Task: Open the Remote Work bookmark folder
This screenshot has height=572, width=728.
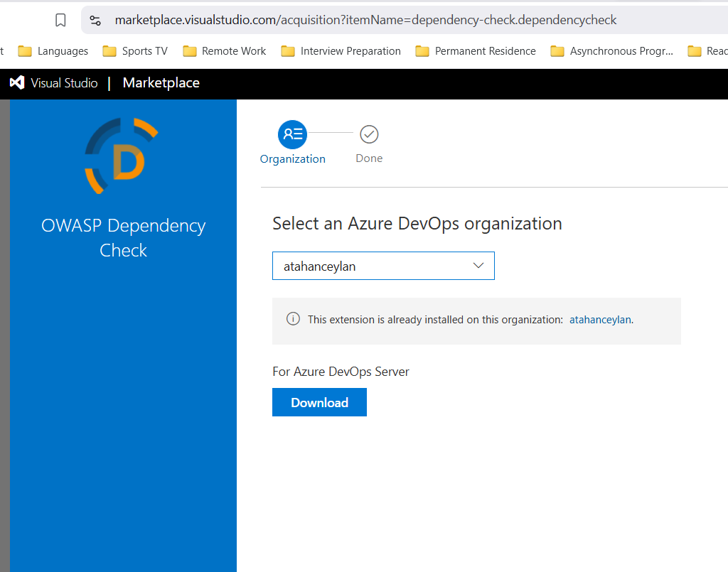Action: pyautogui.click(x=224, y=51)
